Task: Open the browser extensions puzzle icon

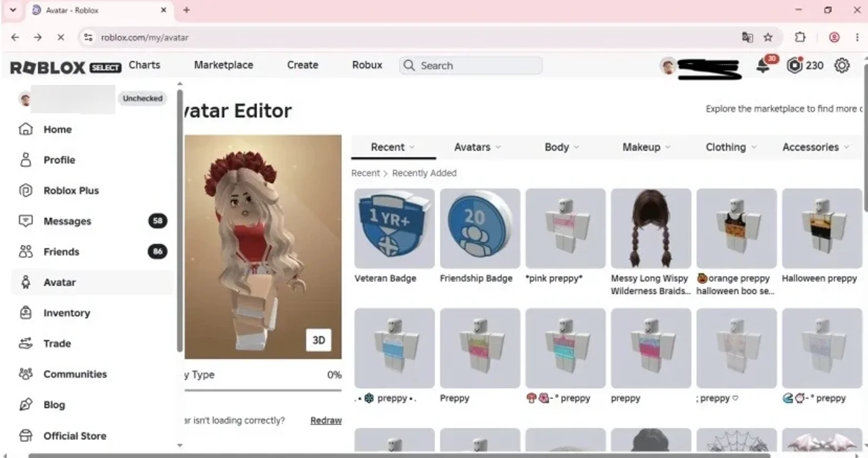Action: pyautogui.click(x=800, y=37)
